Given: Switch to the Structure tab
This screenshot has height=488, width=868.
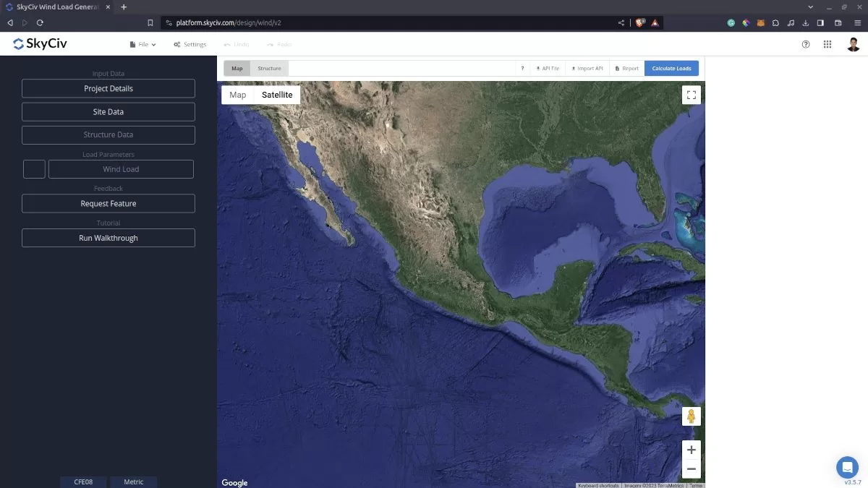Looking at the screenshot, I should pyautogui.click(x=269, y=69).
